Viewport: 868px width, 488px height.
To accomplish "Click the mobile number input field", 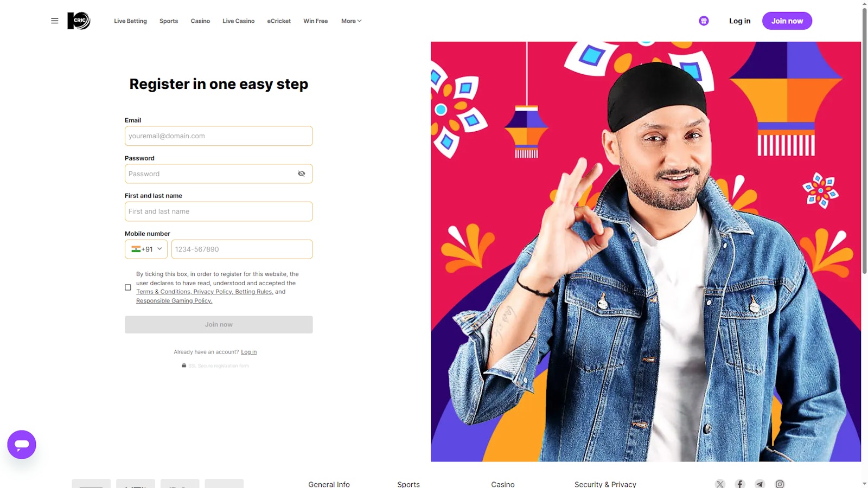I will point(242,249).
